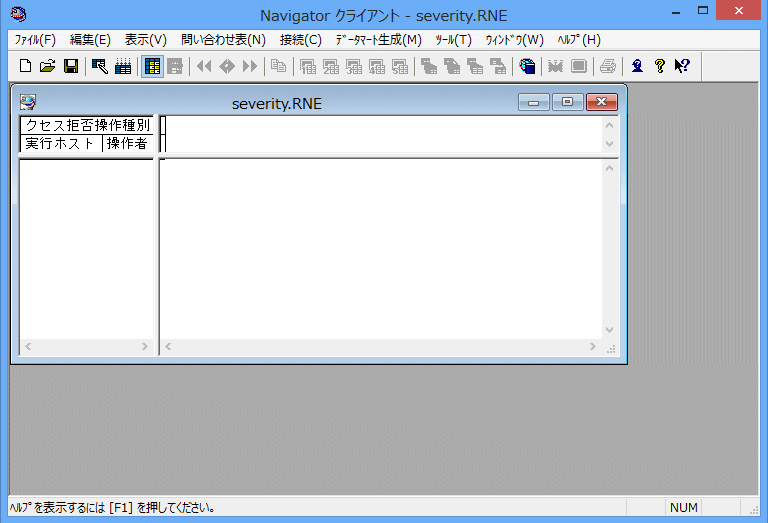Select the 操作者 field button
The height and width of the screenshot is (523, 768).
tap(128, 143)
